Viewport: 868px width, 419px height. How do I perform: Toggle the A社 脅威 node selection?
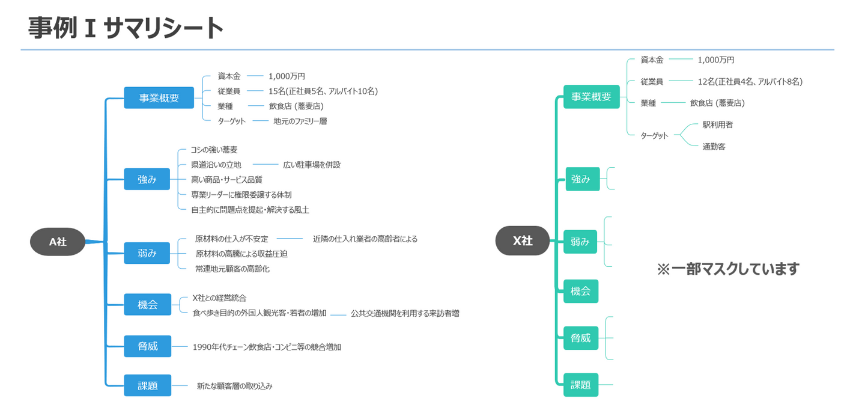click(147, 346)
